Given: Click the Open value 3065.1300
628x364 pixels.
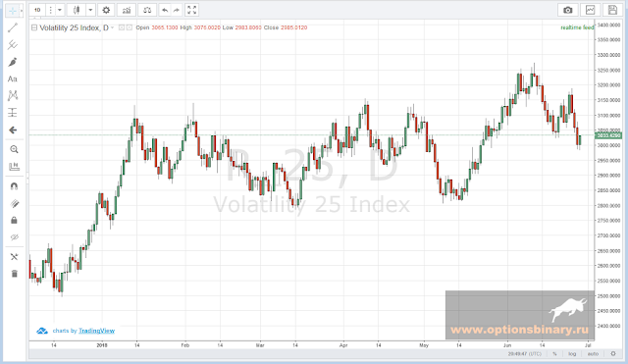Looking at the screenshot, I should [x=164, y=27].
